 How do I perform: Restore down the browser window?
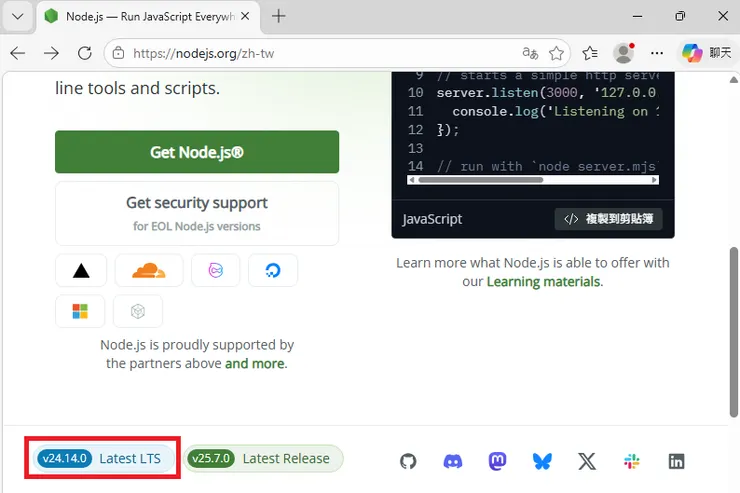pos(680,17)
